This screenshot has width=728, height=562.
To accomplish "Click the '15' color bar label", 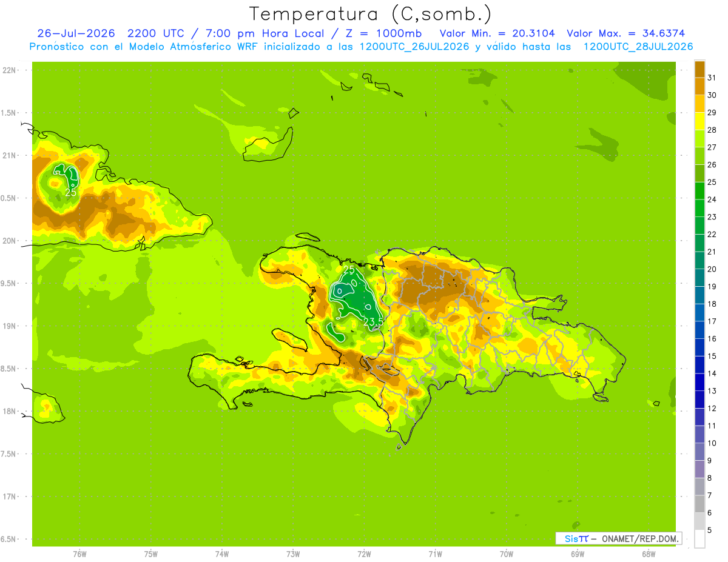I will point(712,356).
